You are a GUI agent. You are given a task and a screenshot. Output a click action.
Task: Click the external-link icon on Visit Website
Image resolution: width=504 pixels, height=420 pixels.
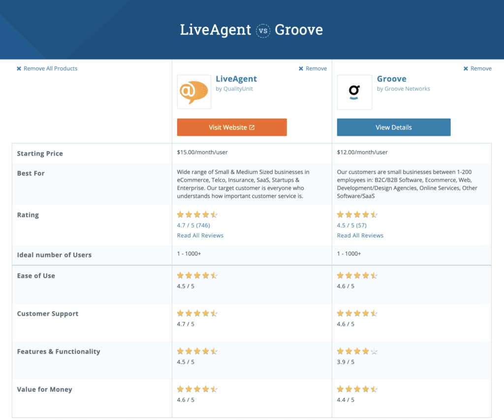pos(252,127)
